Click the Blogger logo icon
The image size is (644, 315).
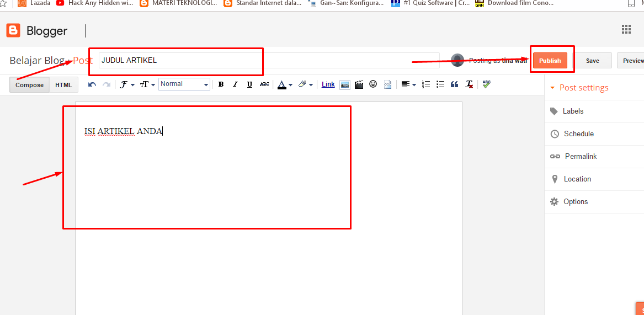13,30
